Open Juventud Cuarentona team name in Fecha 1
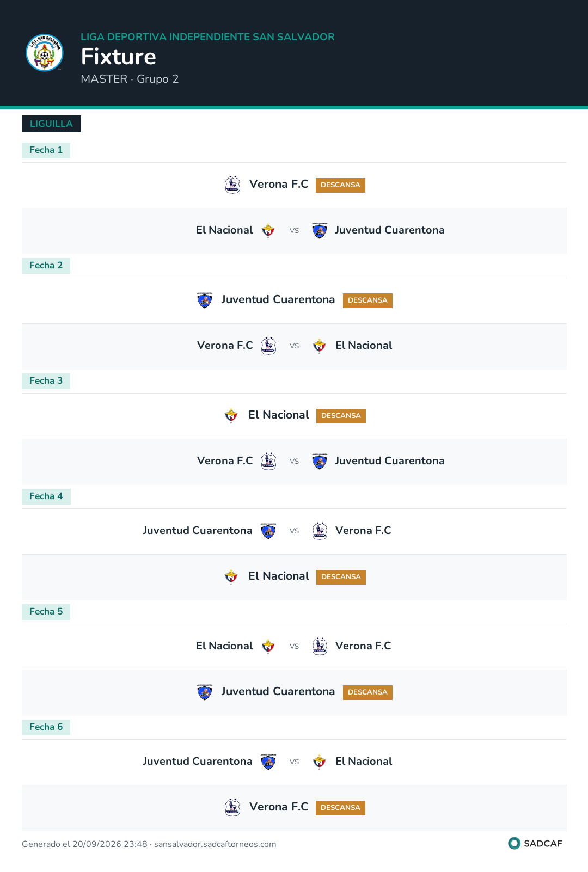This screenshot has height=872, width=588. (x=390, y=230)
